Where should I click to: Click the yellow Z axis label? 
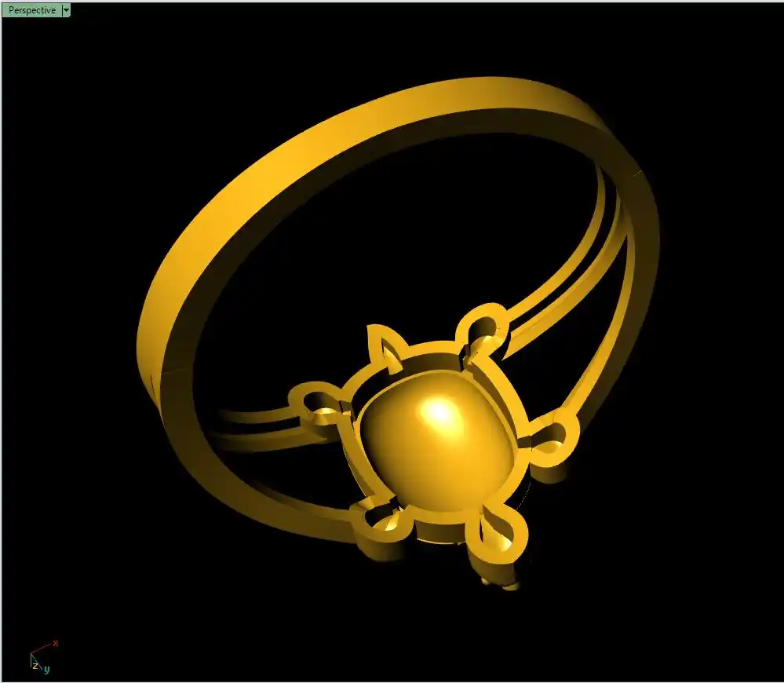(x=35, y=665)
